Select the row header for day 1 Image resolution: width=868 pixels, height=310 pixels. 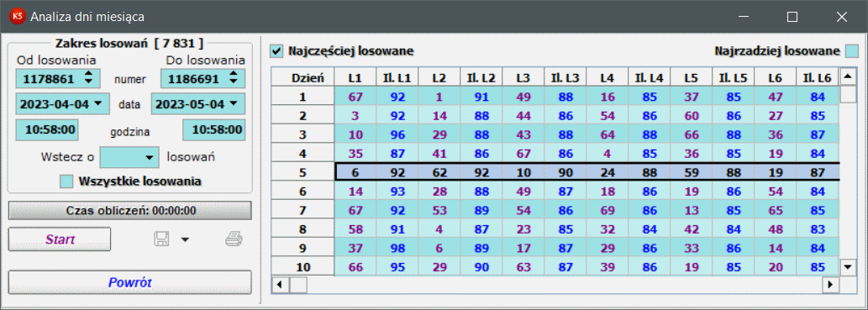click(x=303, y=97)
